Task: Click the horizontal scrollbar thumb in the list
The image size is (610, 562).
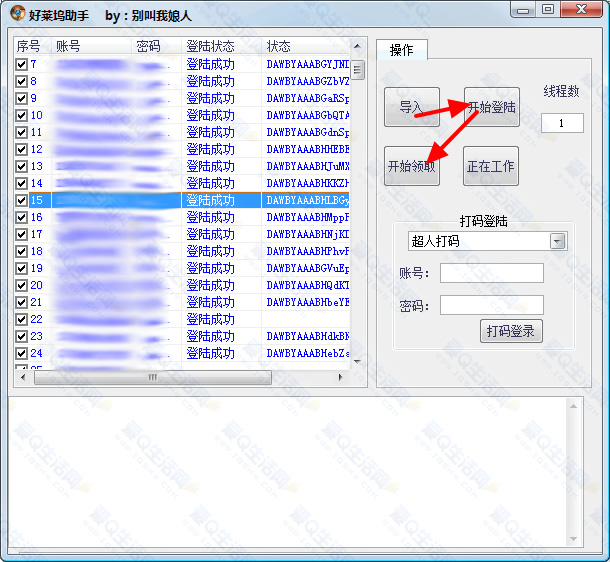Action: point(152,378)
